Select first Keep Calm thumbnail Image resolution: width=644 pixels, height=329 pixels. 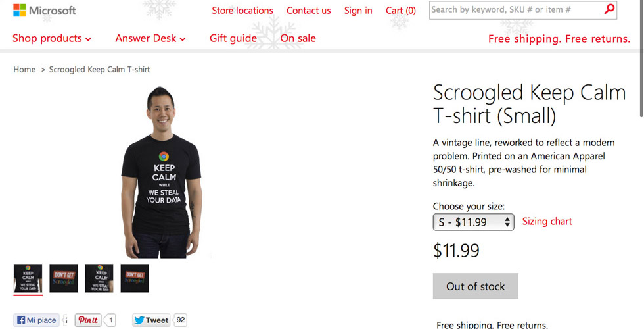point(28,278)
